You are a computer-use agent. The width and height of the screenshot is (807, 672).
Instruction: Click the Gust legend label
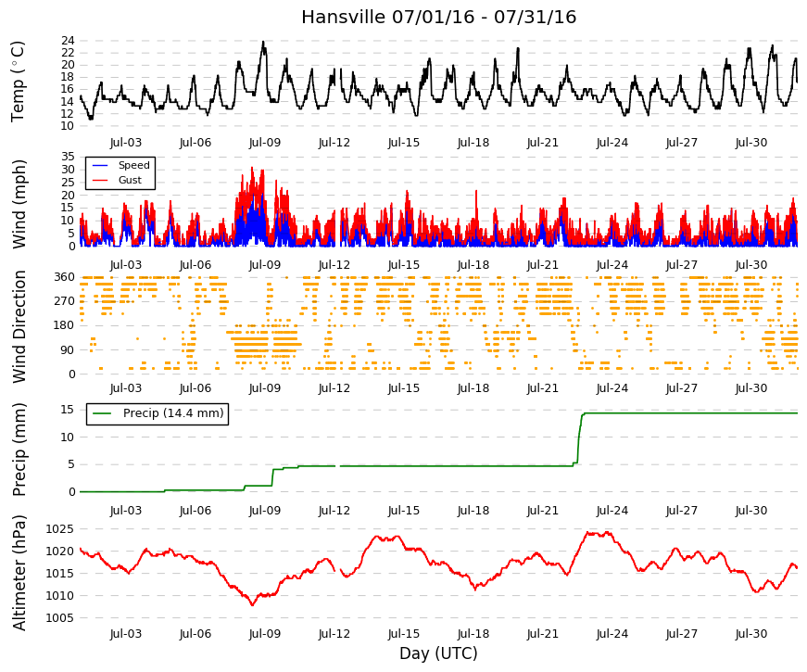(x=130, y=180)
